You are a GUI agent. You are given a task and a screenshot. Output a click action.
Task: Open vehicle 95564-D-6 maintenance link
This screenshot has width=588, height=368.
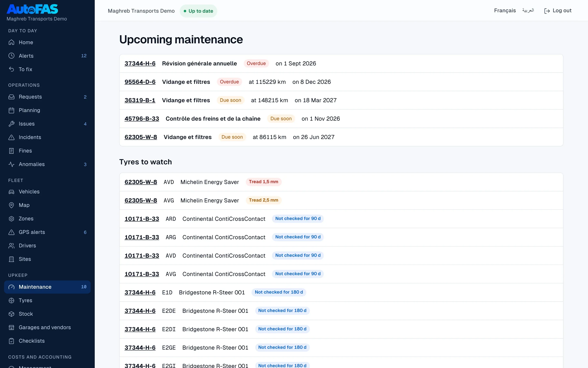[x=140, y=82]
